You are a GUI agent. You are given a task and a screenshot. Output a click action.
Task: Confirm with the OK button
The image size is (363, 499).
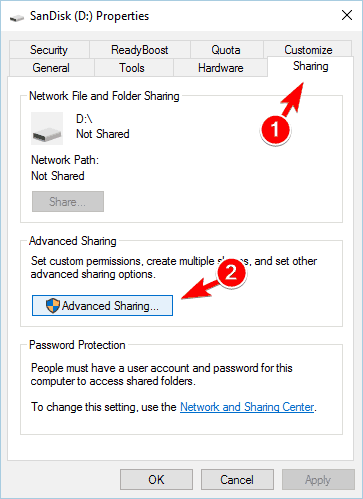(156, 480)
